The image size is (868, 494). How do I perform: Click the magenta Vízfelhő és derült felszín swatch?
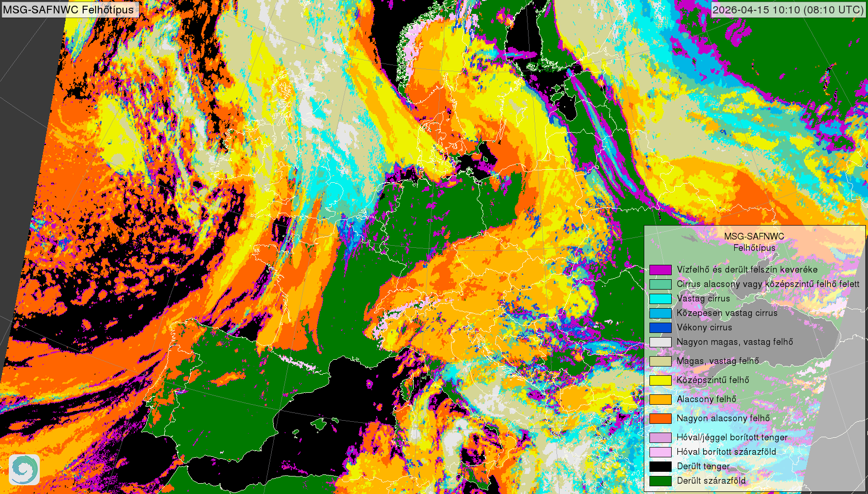660,269
